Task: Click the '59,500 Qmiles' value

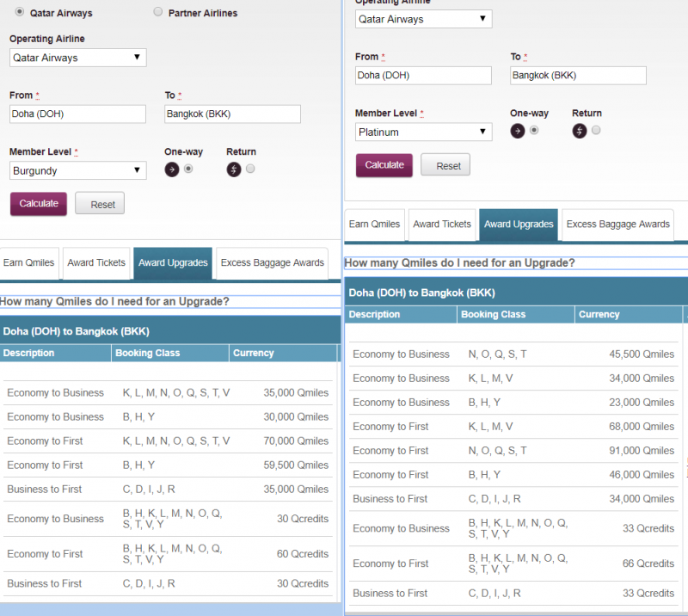Action: pyautogui.click(x=296, y=465)
